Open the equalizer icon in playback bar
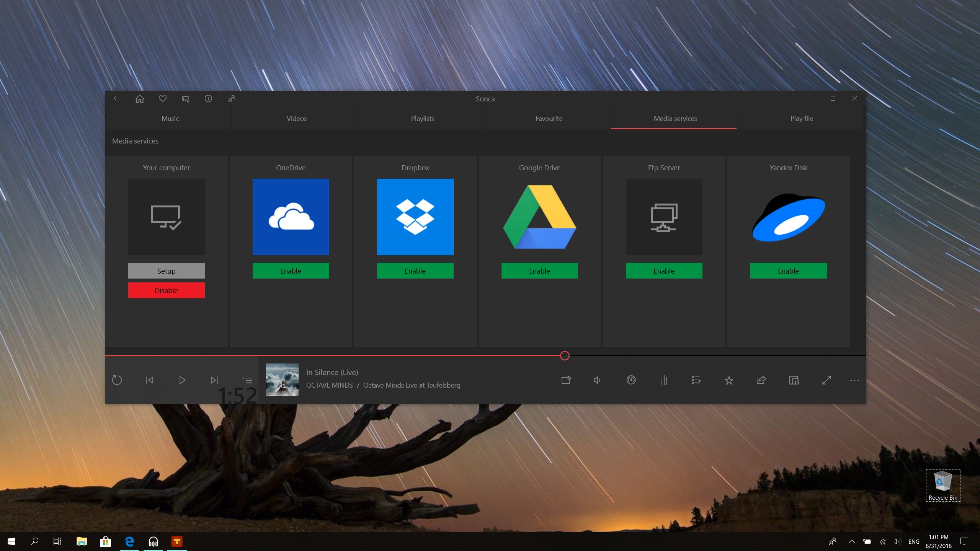 click(x=664, y=380)
